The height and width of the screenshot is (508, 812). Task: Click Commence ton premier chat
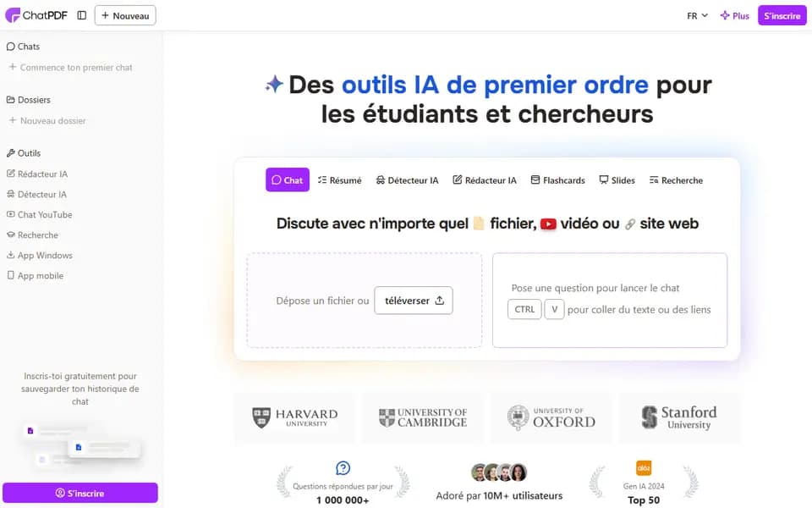[x=71, y=68]
